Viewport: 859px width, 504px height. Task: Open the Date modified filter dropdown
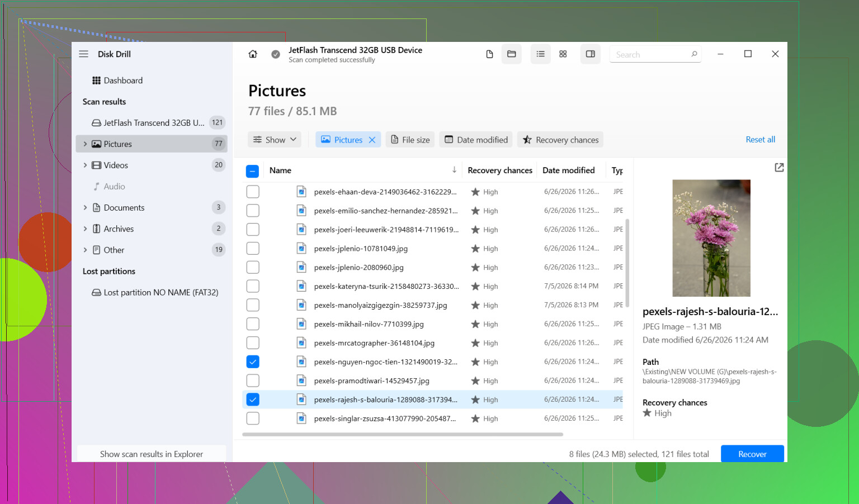[476, 140]
